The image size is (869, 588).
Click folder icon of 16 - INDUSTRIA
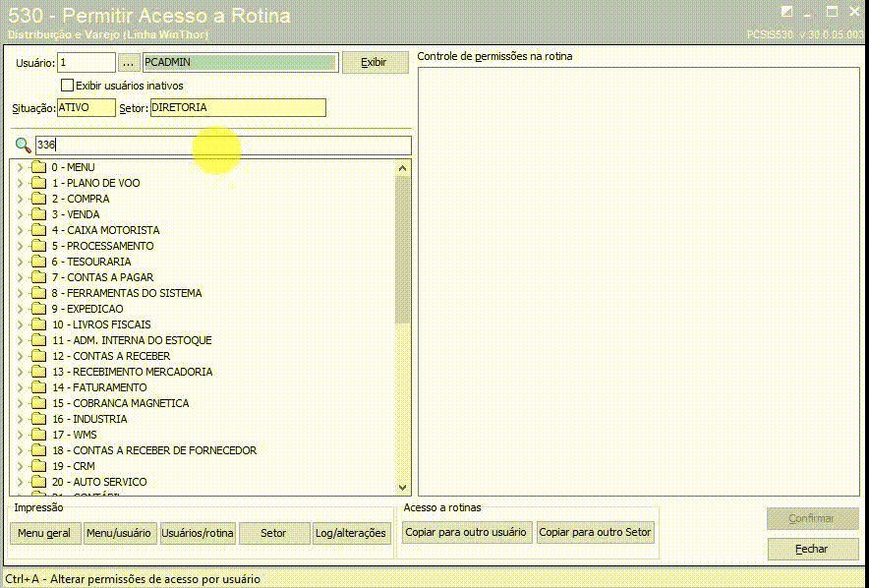[x=38, y=419]
